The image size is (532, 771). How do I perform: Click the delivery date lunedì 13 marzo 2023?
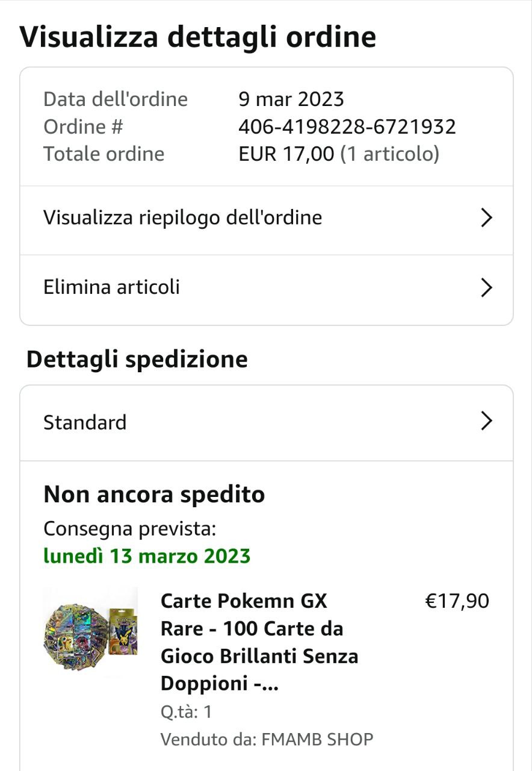pos(147,555)
